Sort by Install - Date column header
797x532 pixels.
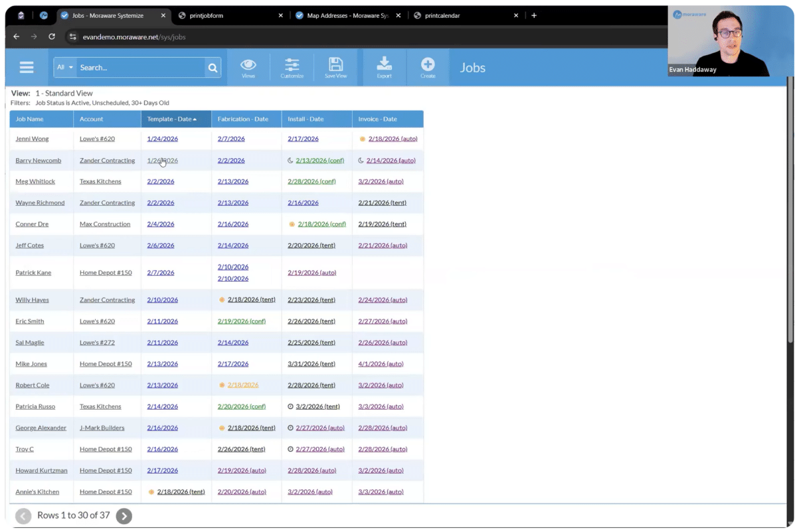point(306,119)
